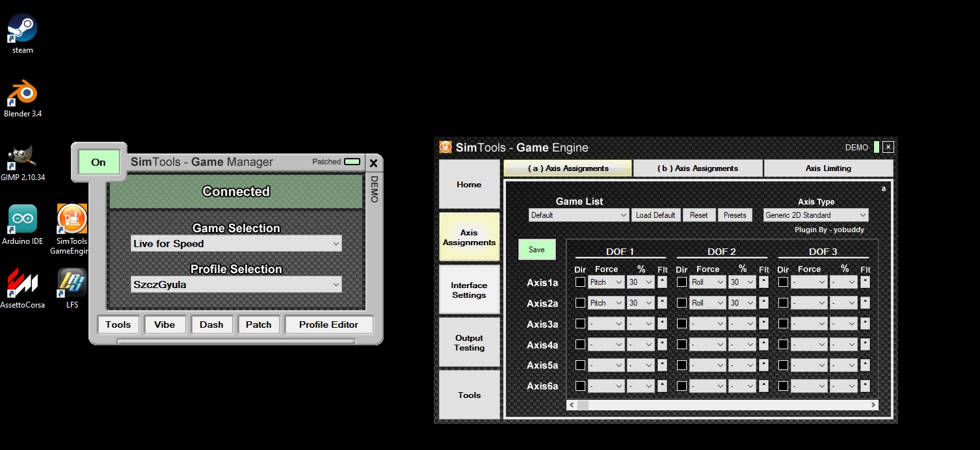This screenshot has height=450, width=980.
Task: Close the Game Manager window
Action: point(373,163)
